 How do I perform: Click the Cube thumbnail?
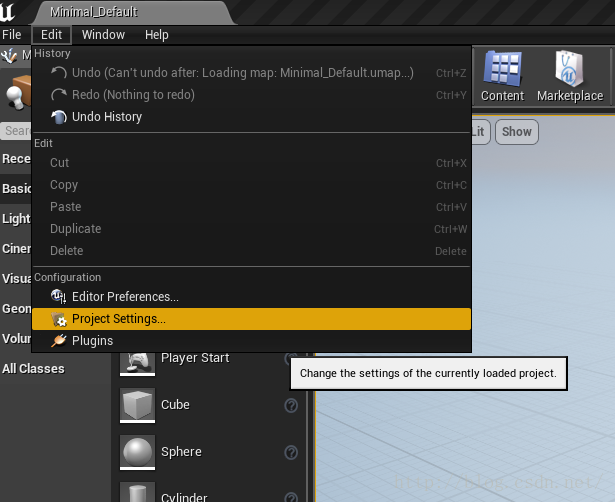coord(137,406)
